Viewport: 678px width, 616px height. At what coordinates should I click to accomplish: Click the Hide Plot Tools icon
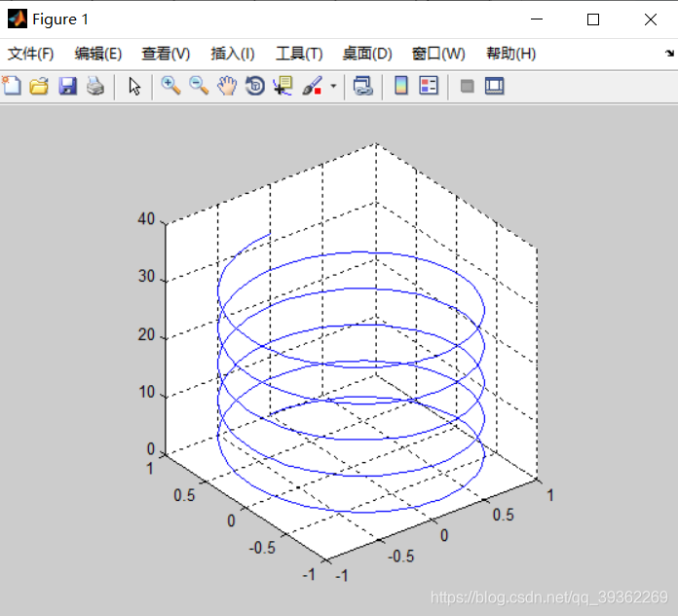click(467, 86)
